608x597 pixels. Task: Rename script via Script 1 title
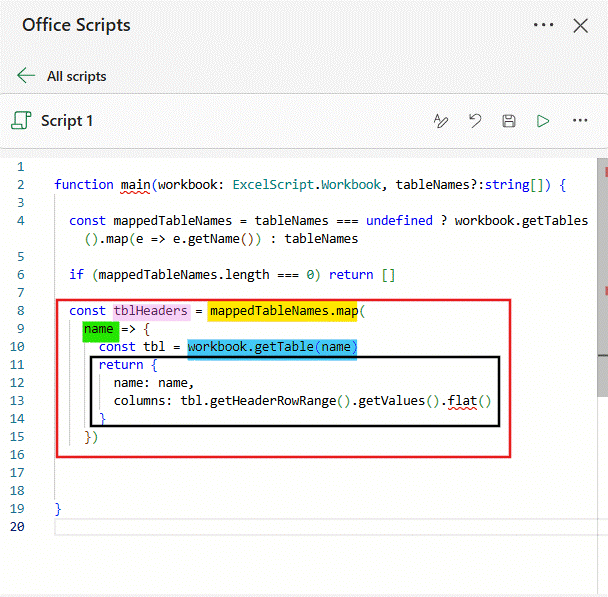(x=67, y=121)
